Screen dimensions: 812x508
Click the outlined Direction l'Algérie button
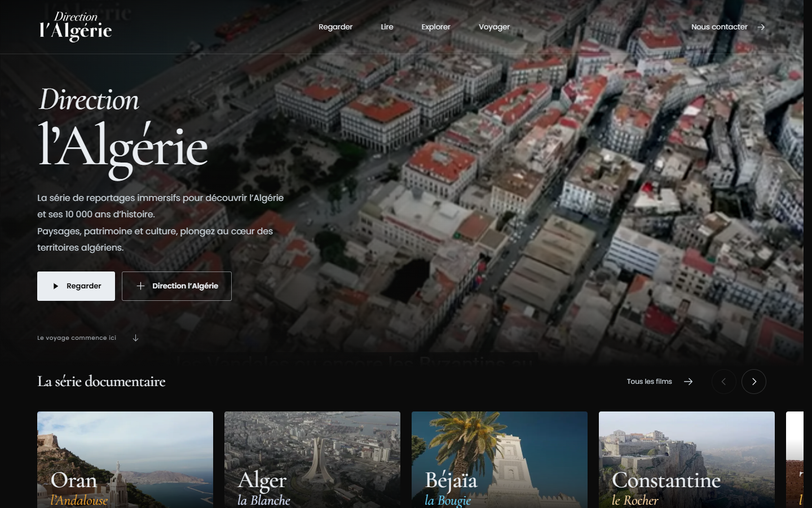pyautogui.click(x=176, y=286)
